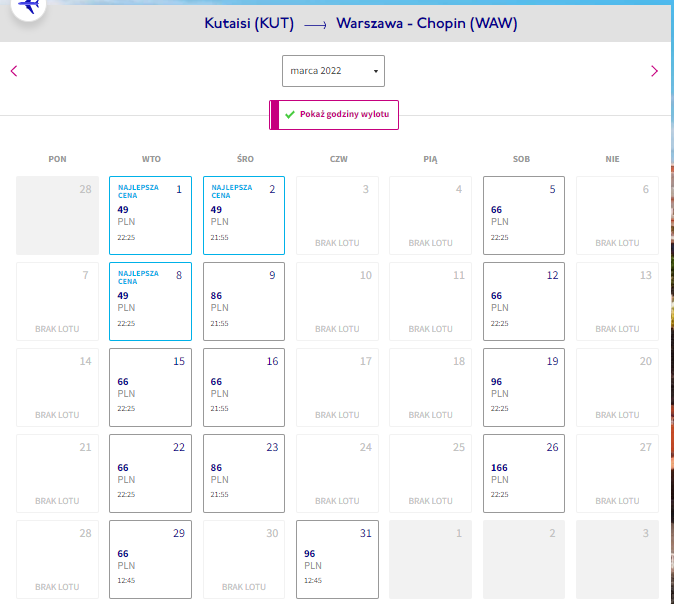Open the marca 2022 month dropdown
Screen dimensions: 674x604
click(x=333, y=71)
